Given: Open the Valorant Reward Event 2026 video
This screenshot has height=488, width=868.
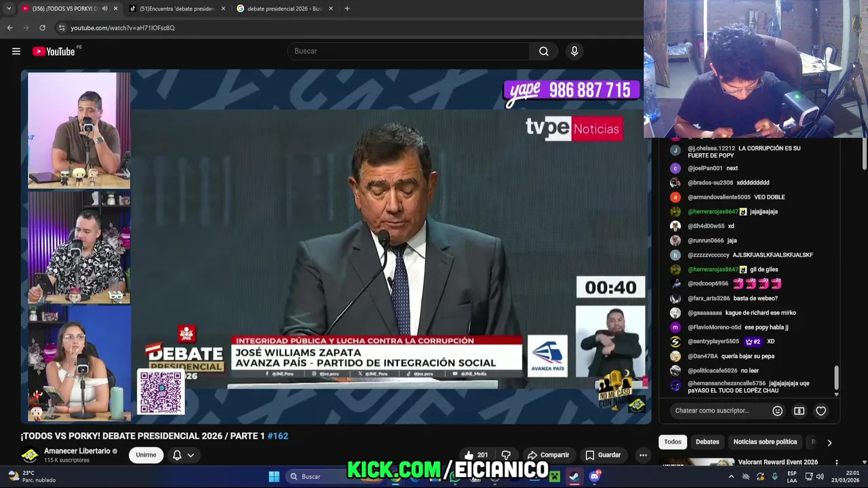Looking at the screenshot, I should (x=778, y=462).
